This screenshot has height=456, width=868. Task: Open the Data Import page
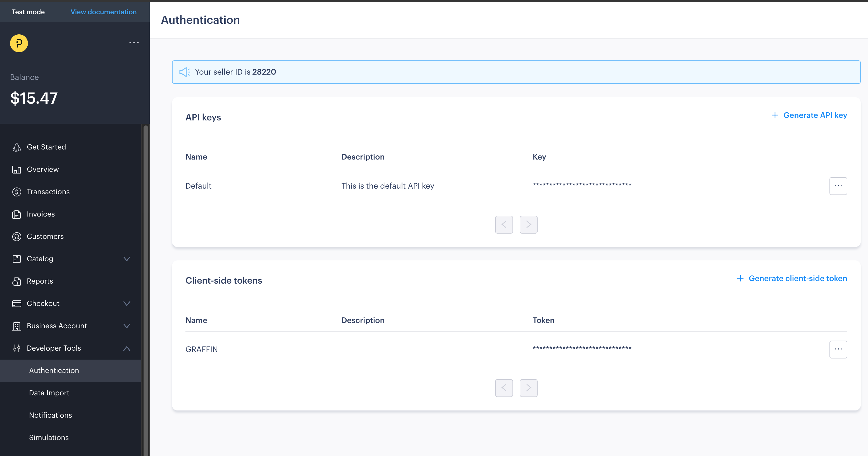[x=49, y=393]
